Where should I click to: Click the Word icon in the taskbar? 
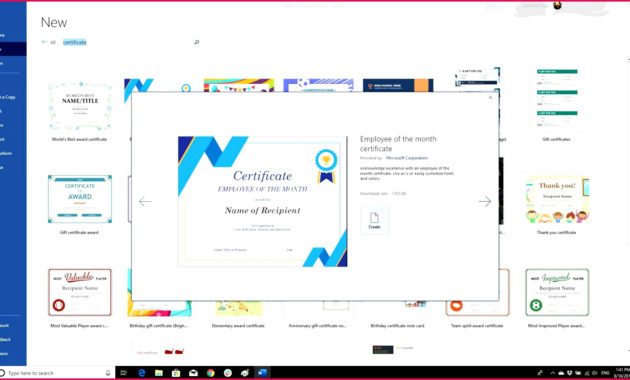[262, 373]
